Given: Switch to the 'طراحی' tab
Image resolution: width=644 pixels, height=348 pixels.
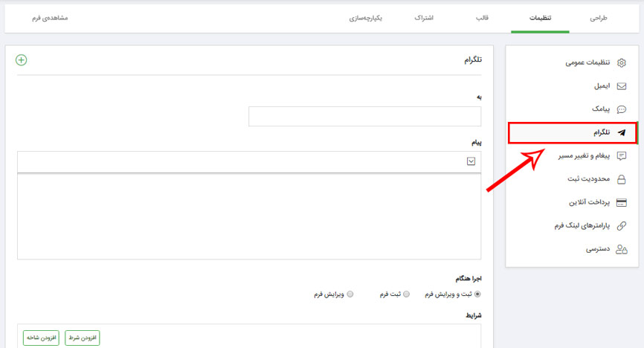Looking at the screenshot, I should [599, 17].
